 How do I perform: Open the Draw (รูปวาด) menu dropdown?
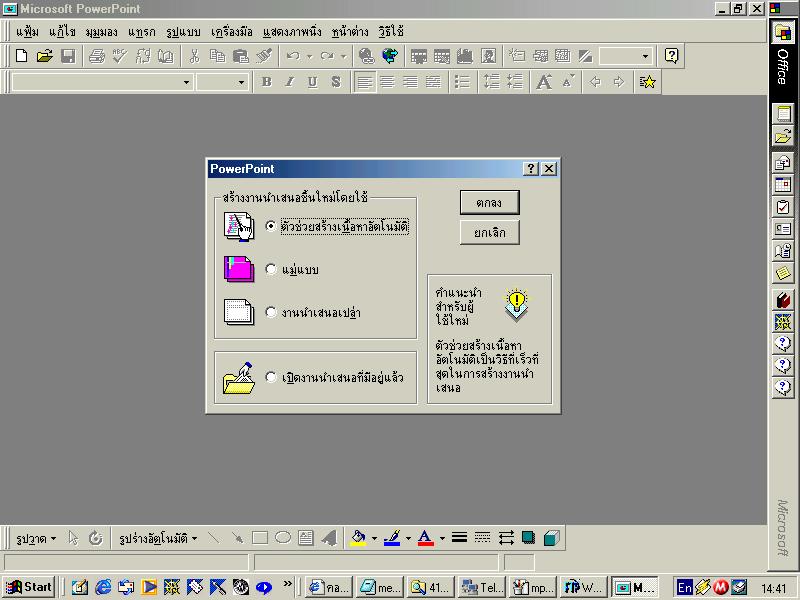tap(36, 538)
